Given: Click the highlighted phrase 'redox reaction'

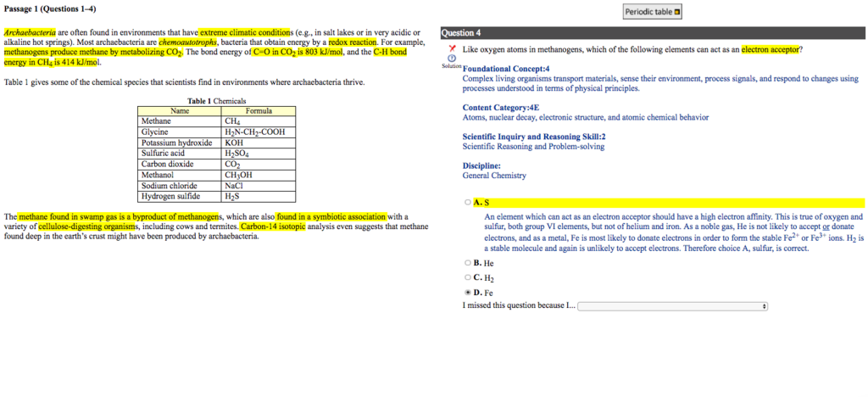Looking at the screenshot, I should point(353,42).
